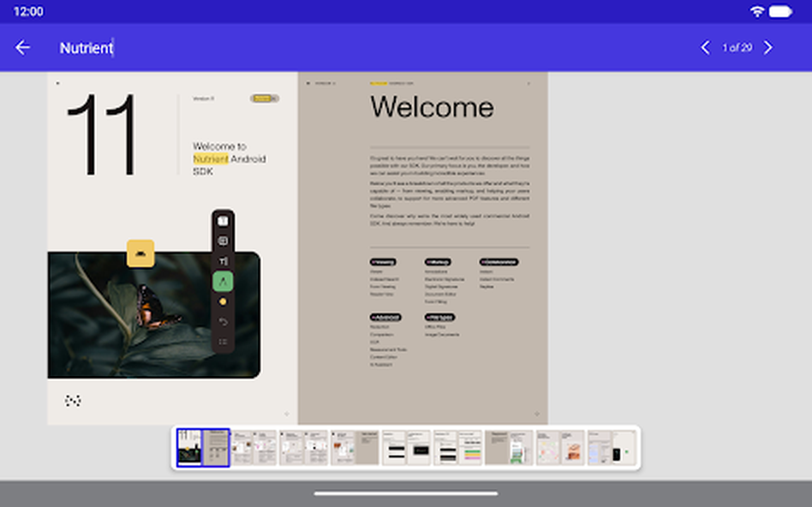812x507 pixels.
Task: Click the image icon in the pictured toolbar
Action: tap(224, 241)
